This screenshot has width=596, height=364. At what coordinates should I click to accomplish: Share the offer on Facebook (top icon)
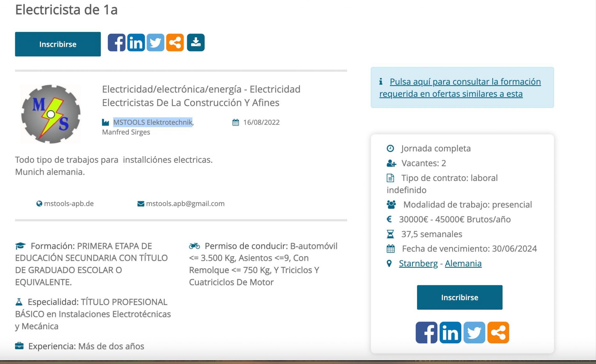tap(116, 42)
